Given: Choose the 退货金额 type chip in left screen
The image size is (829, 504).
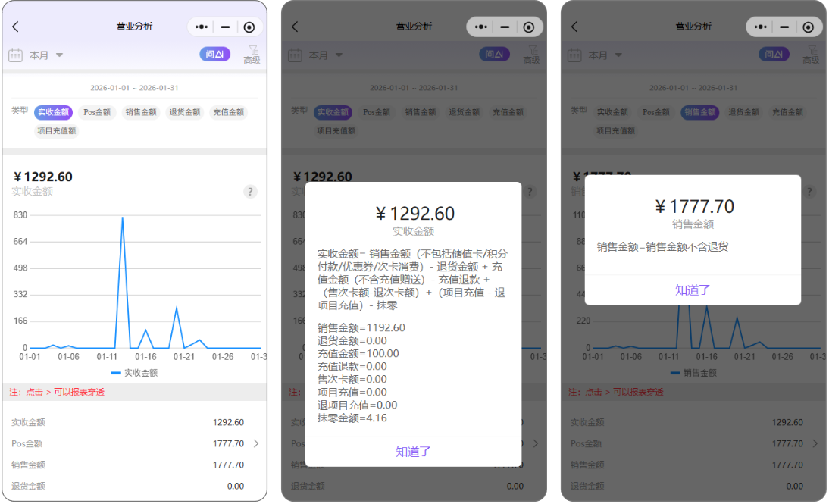Looking at the screenshot, I should pos(184,112).
